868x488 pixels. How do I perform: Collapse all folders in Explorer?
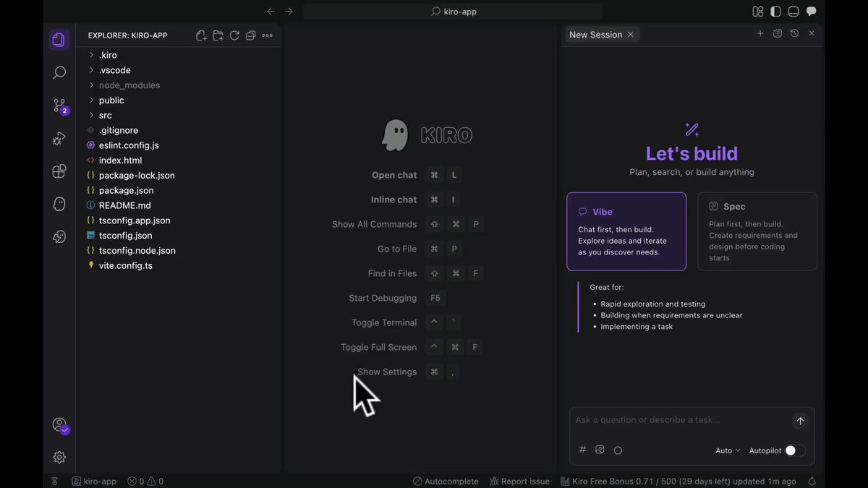(251, 35)
